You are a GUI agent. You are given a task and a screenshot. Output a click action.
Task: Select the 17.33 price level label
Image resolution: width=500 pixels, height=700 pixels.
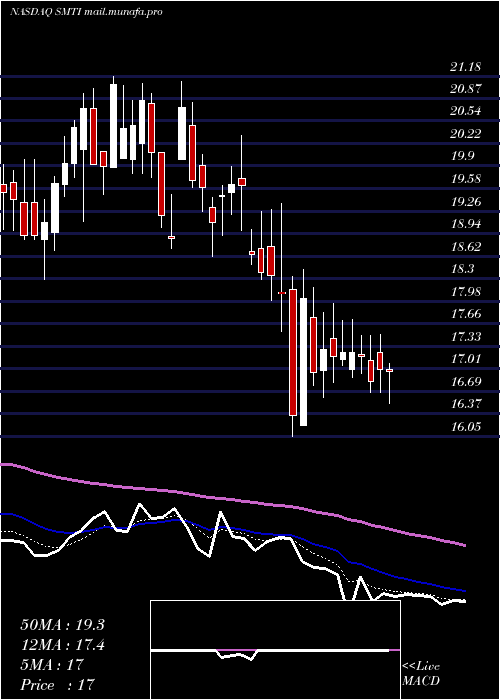(465, 337)
